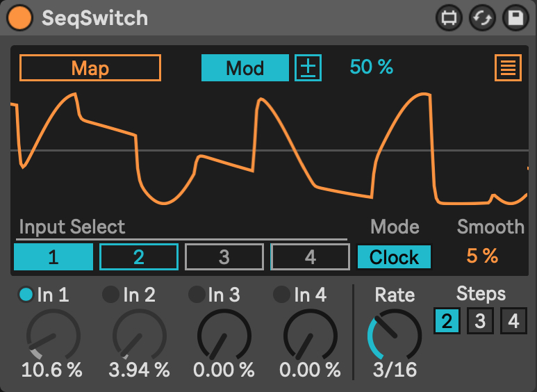Screen dimensions: 537x392
Task: Set Steps to 4
Action: (x=513, y=321)
